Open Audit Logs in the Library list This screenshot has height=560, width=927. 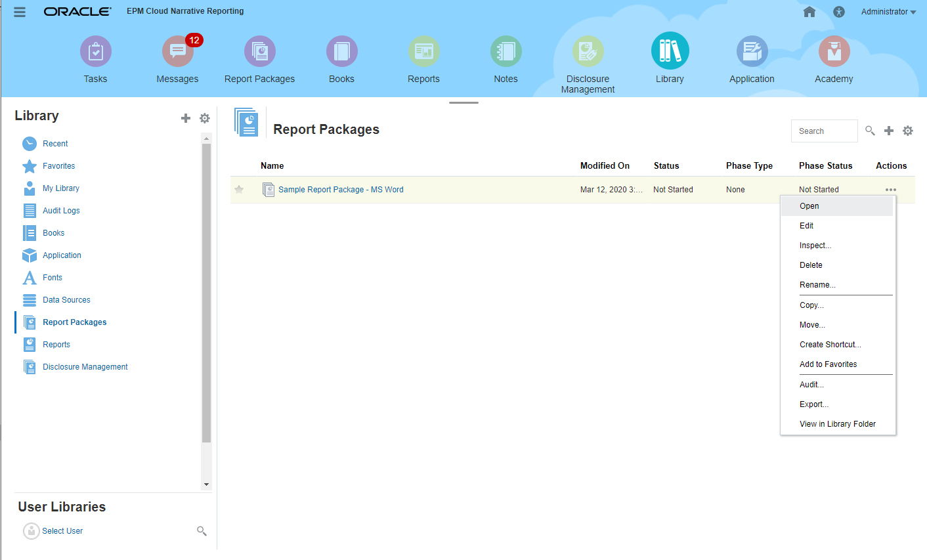click(61, 211)
